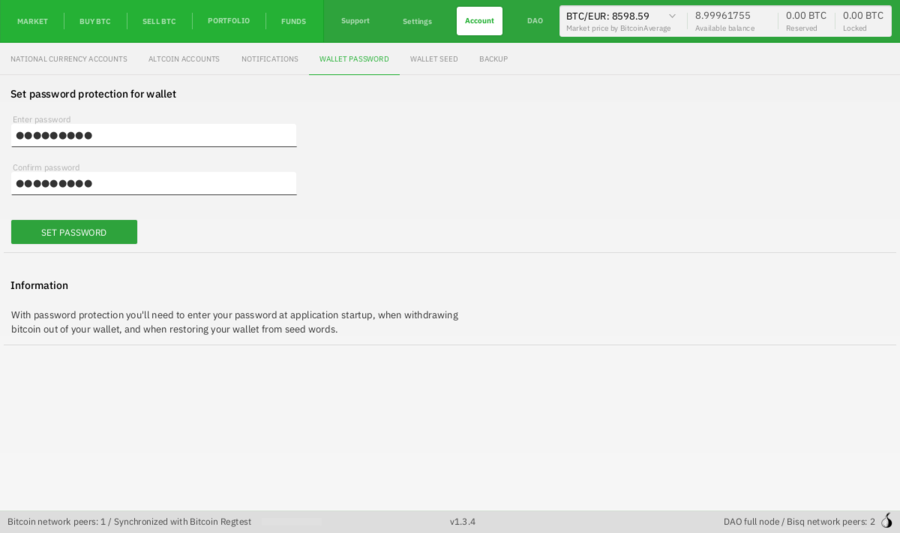Open Support from top navigation
The image size is (900, 533).
[355, 21]
